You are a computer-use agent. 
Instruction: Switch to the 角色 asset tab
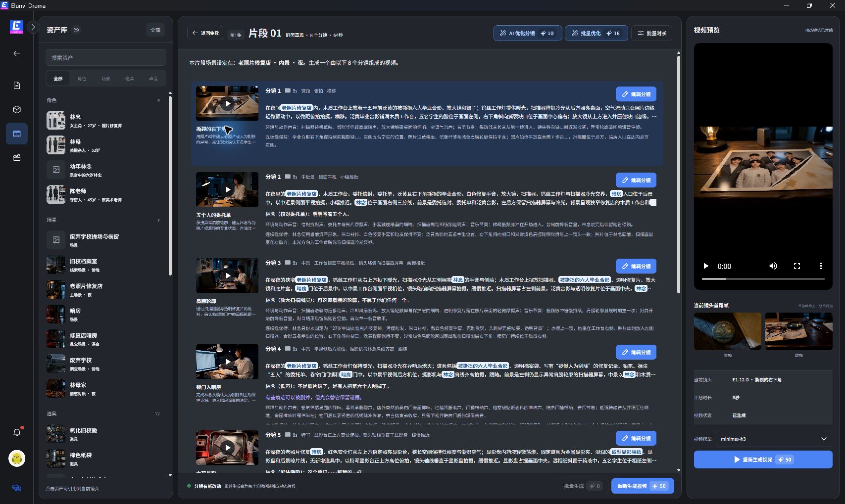click(82, 79)
